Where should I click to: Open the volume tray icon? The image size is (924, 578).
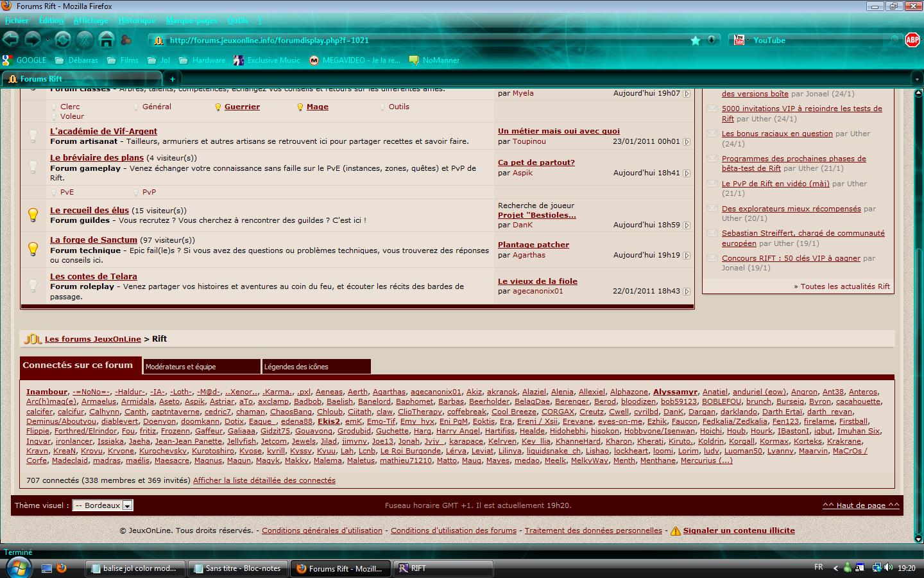point(888,568)
